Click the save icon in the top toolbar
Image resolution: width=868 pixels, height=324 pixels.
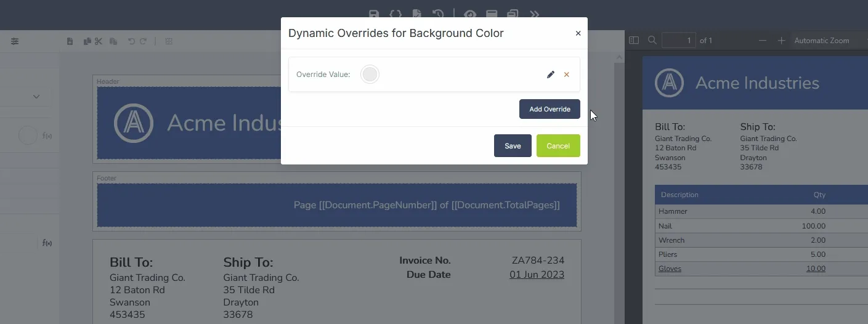point(373,14)
